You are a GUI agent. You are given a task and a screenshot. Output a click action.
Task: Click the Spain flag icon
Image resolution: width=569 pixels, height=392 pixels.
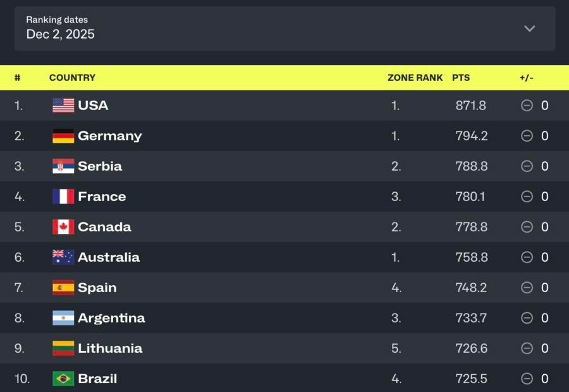click(63, 288)
